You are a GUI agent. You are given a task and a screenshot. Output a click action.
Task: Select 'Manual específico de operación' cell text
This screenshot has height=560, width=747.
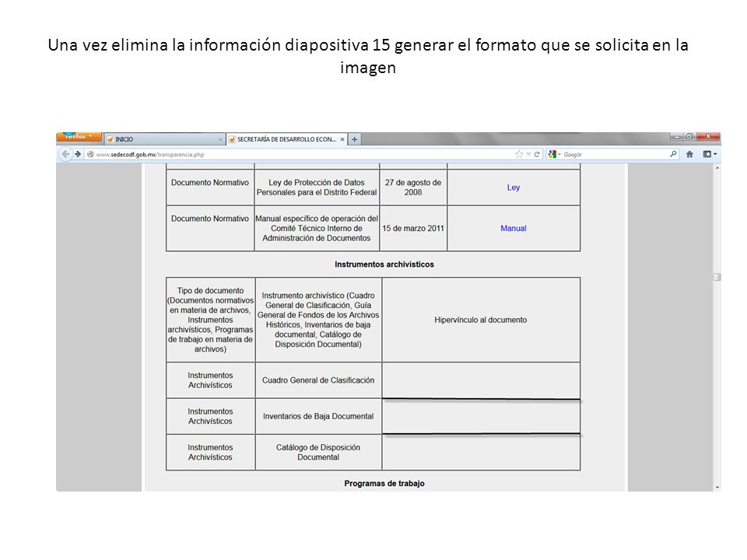pos(317,229)
